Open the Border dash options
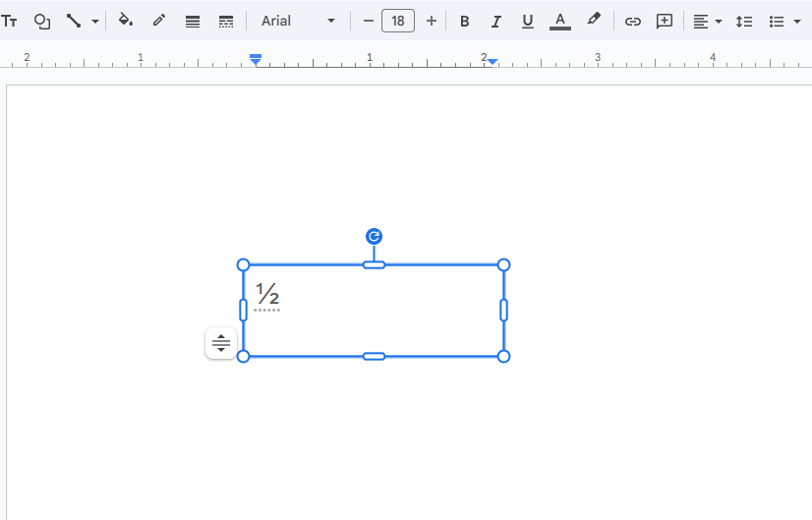Screen dimensions: 812x520 [x=225, y=21]
